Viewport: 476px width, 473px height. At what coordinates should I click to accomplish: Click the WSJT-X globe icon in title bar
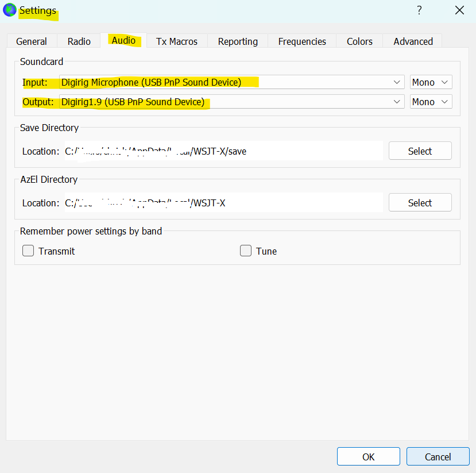[x=9, y=10]
